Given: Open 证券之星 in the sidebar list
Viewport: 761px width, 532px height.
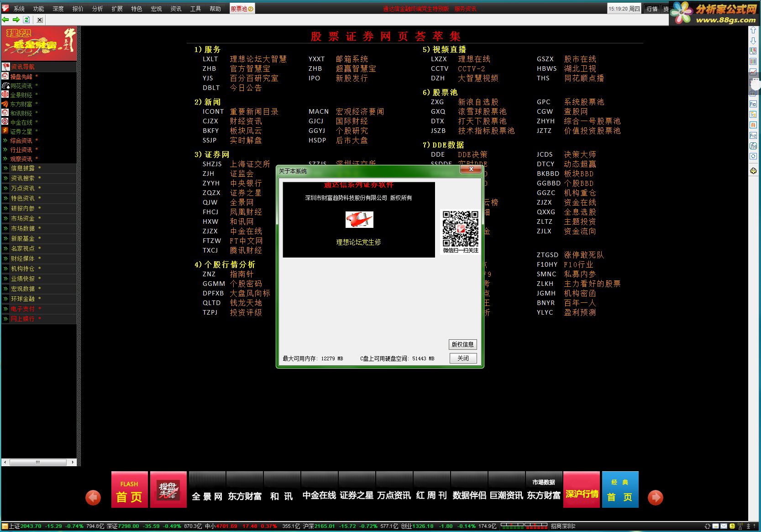Looking at the screenshot, I should (21, 132).
